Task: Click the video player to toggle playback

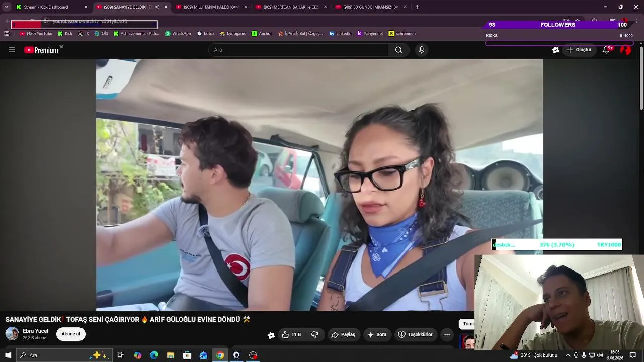Action: (319, 185)
